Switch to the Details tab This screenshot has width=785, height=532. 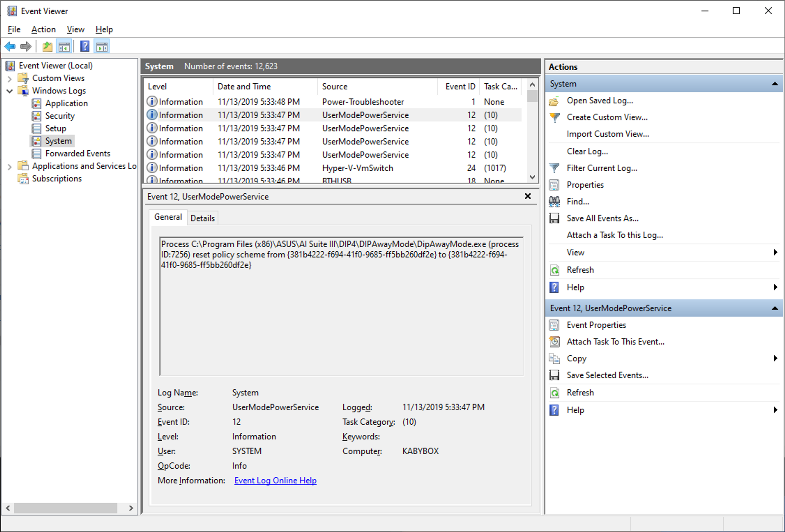[202, 218]
